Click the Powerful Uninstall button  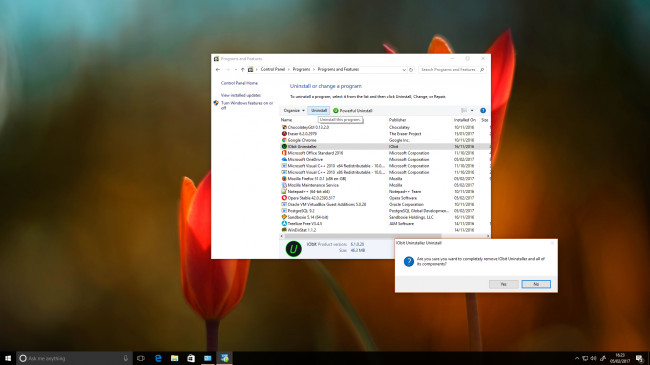[353, 111]
